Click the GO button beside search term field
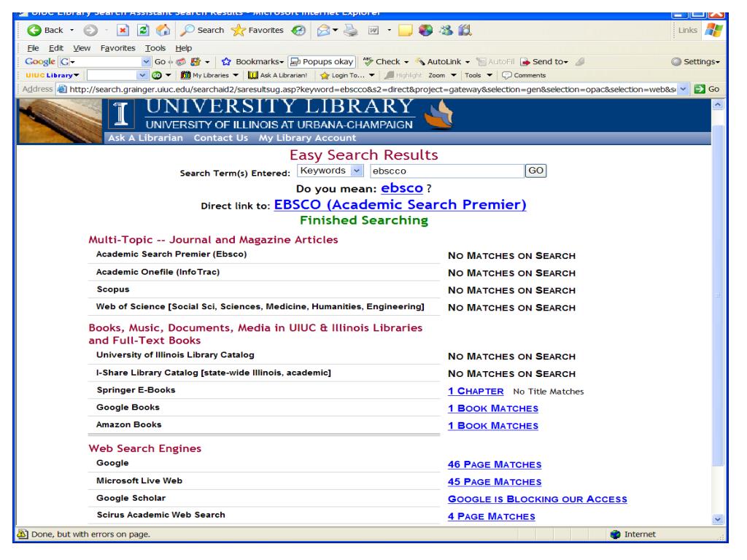The width and height of the screenshot is (747, 560). [x=535, y=171]
